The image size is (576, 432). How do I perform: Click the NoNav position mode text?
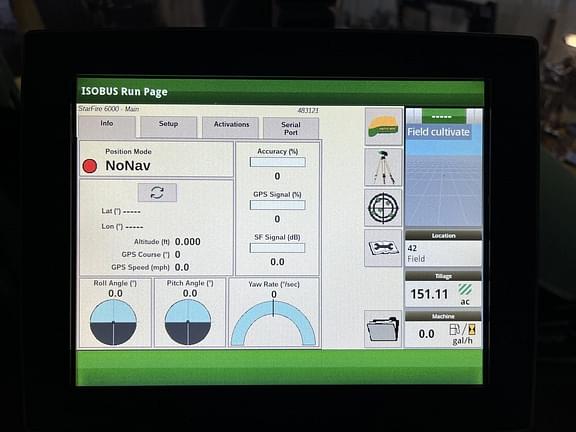pyautogui.click(x=128, y=166)
